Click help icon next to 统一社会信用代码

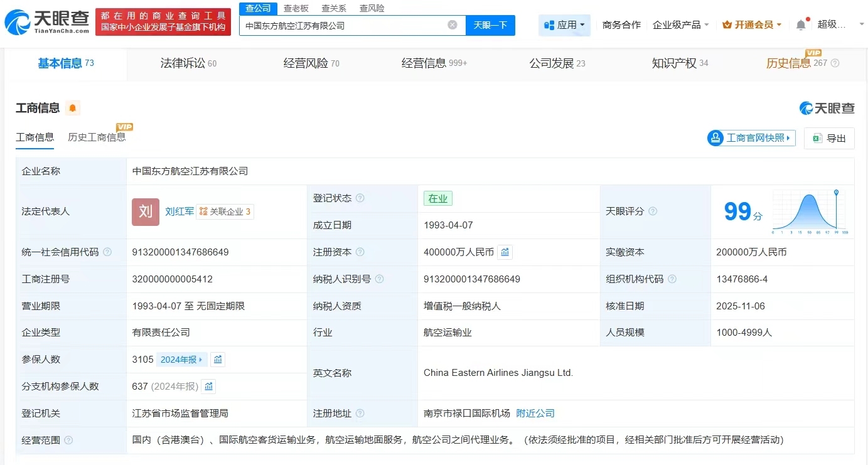(107, 252)
